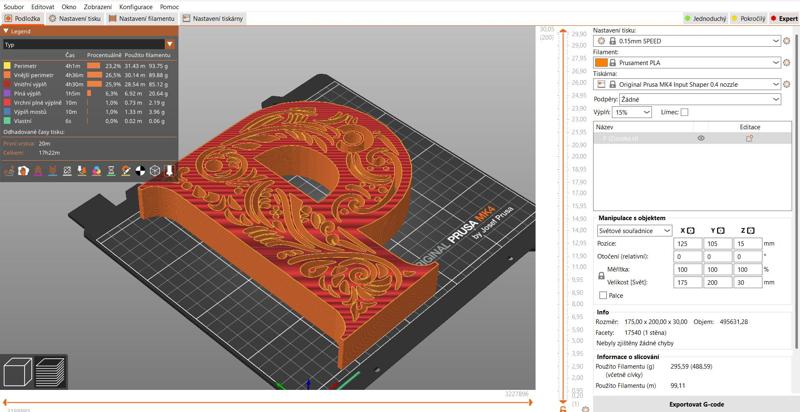Toggle center of gravity marker icon in legend
Screen dimensions: 800x412
pos(141,171)
